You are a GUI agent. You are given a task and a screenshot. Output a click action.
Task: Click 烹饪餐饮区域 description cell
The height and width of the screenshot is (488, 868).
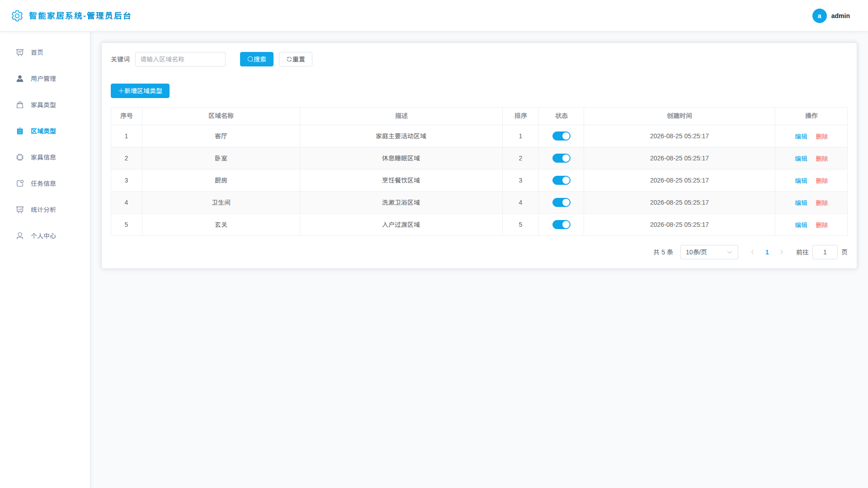pos(401,180)
